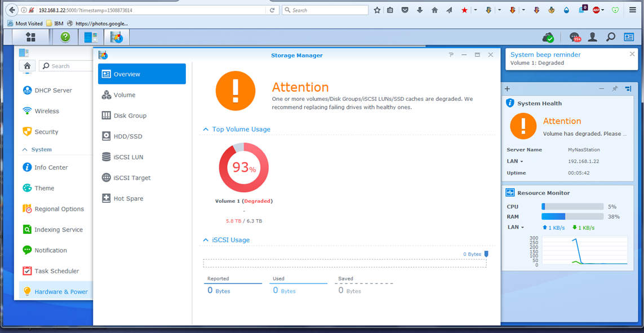Open the user account options icon

click(x=593, y=37)
